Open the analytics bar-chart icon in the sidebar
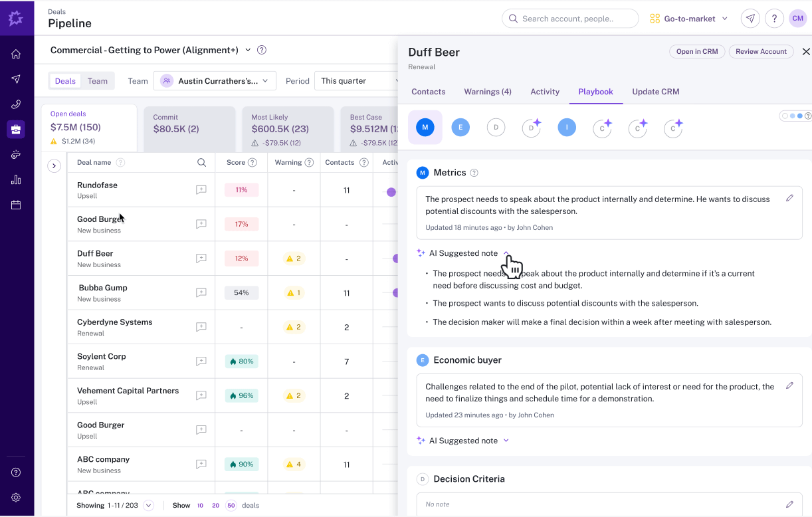Image resolution: width=812 pixels, height=517 pixels. [16, 179]
